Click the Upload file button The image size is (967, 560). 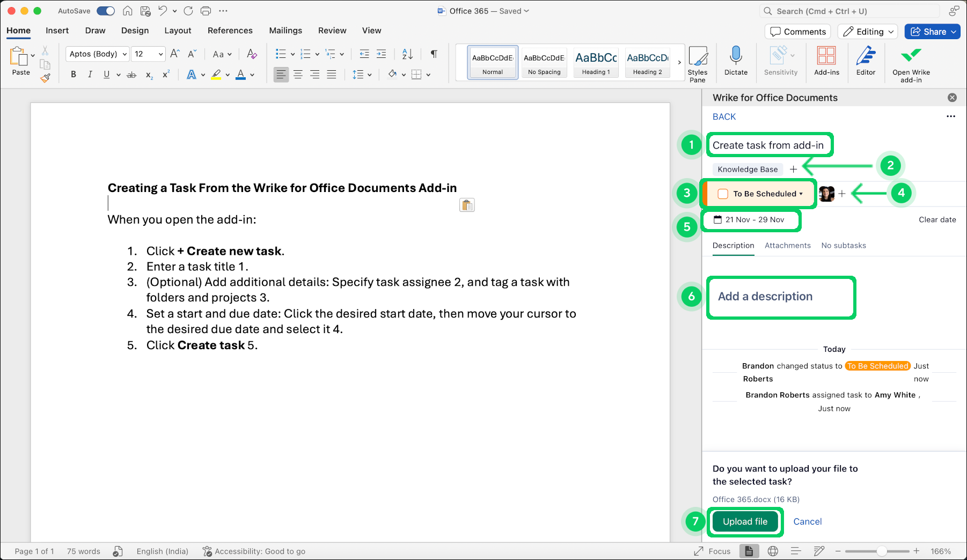point(745,521)
